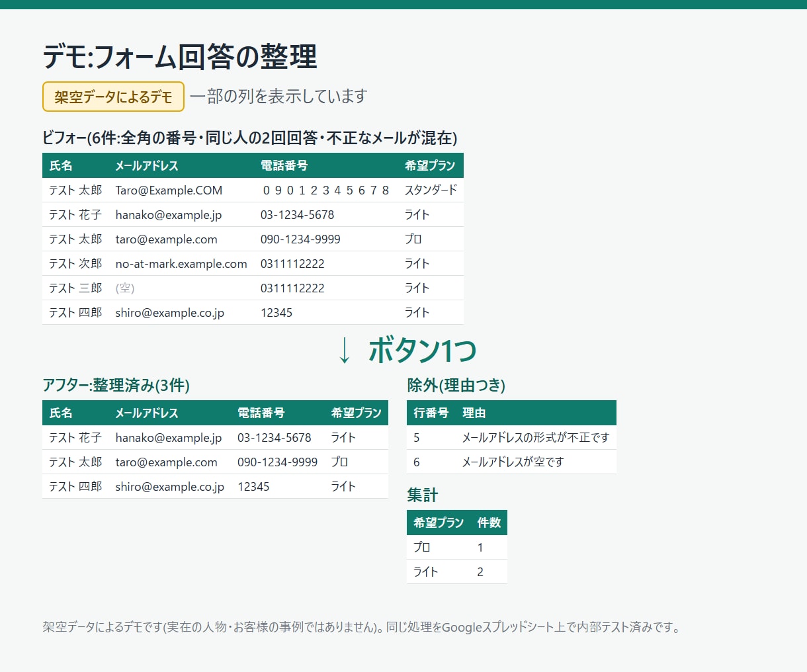
Task: Click 12345 in the ビフォー table
Action: pyautogui.click(x=276, y=312)
